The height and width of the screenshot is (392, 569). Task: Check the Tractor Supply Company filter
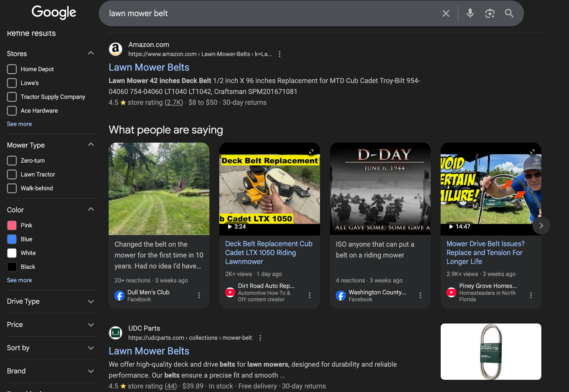tap(12, 97)
